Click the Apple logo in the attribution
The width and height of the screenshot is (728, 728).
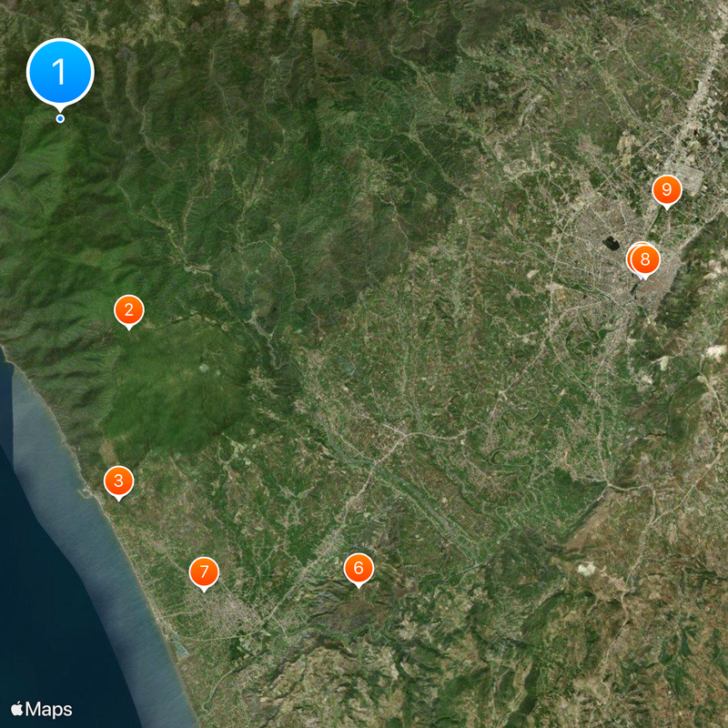tap(16, 709)
